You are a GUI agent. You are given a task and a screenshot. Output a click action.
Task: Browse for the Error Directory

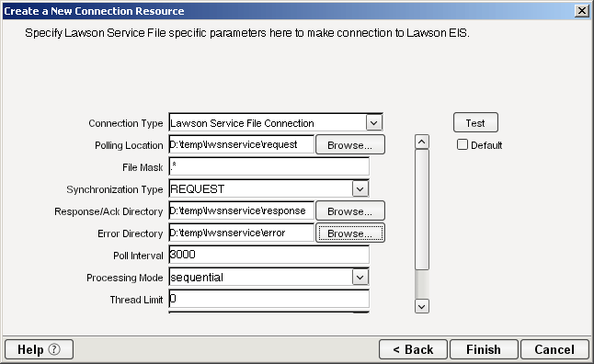[x=350, y=233]
